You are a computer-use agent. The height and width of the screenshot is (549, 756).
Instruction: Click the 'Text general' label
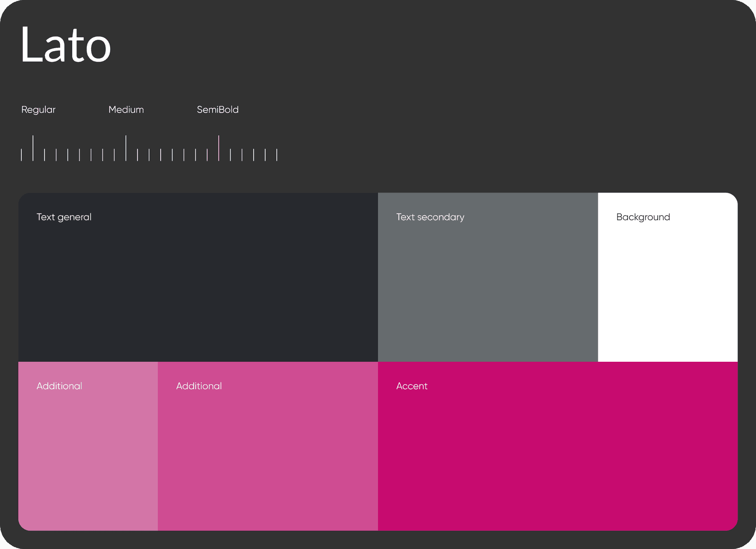click(64, 217)
